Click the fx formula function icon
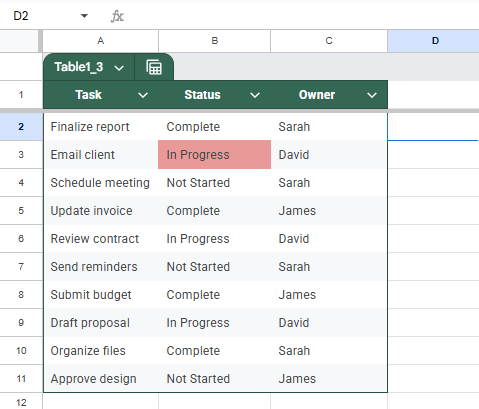 point(117,16)
